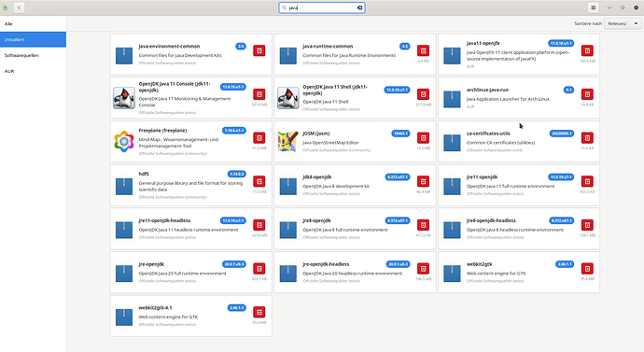Viewport: 644px width, 352px height.
Task: Click 'OpenJDK Java 8 development kit' description
Action: point(336,186)
